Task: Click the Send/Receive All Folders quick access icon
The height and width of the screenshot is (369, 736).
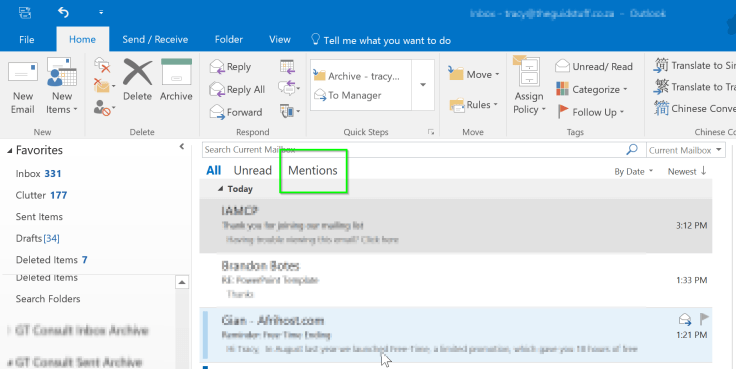Action: (x=25, y=13)
